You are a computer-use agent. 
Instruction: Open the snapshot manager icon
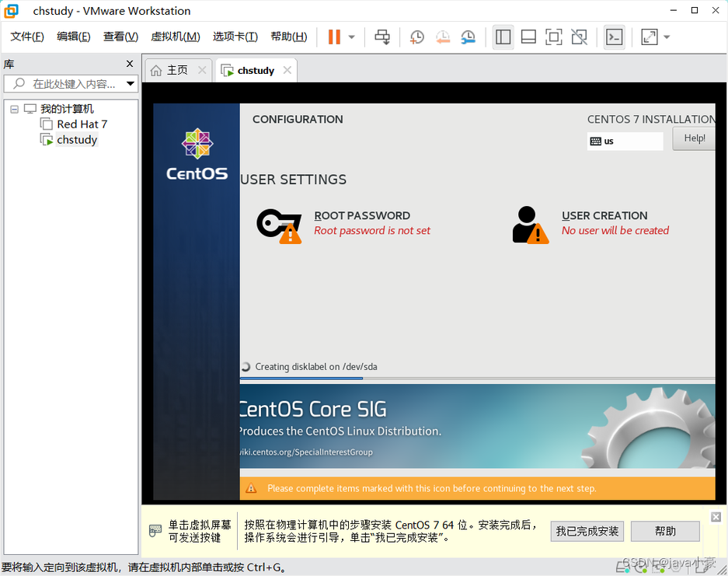pos(468,37)
